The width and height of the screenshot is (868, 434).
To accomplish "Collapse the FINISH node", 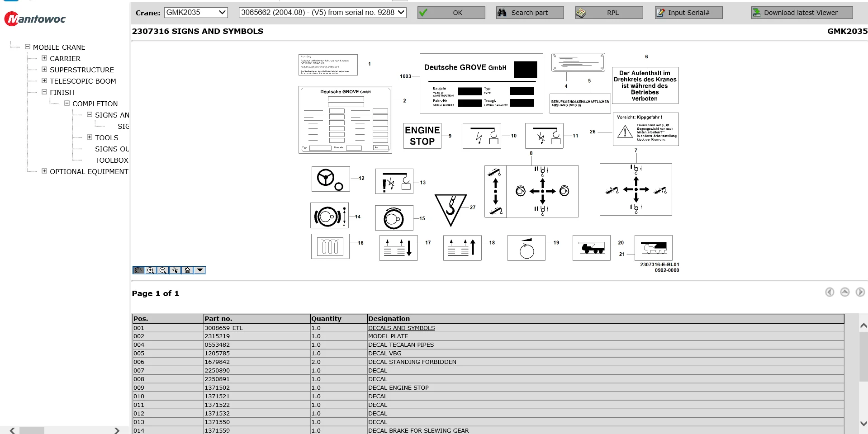I will click(44, 92).
